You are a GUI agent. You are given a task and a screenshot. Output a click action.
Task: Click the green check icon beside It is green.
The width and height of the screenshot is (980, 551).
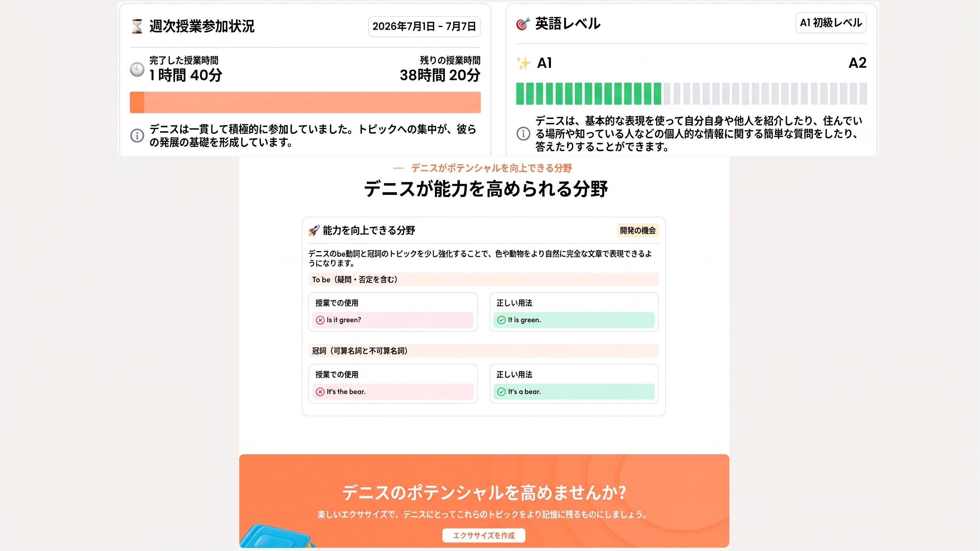501,320
